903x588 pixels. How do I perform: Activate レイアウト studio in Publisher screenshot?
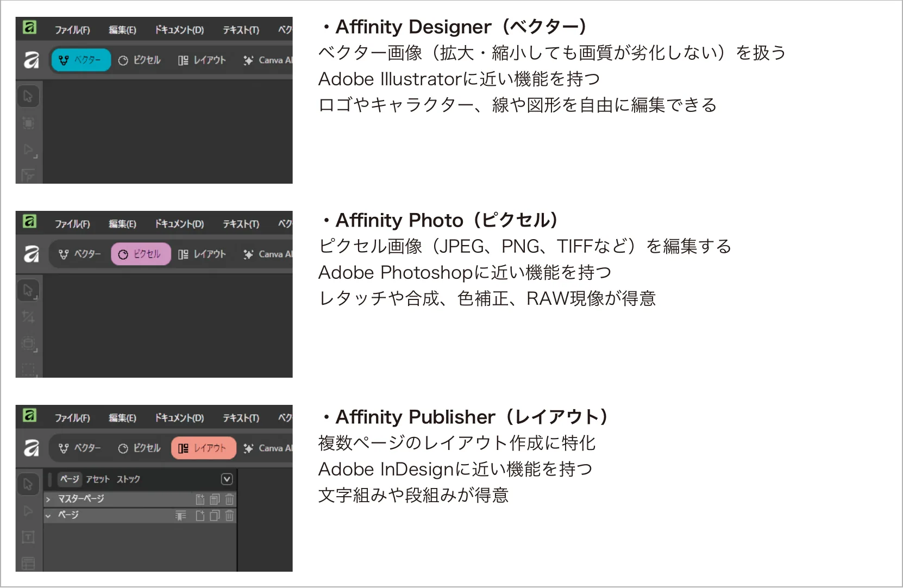tap(203, 448)
